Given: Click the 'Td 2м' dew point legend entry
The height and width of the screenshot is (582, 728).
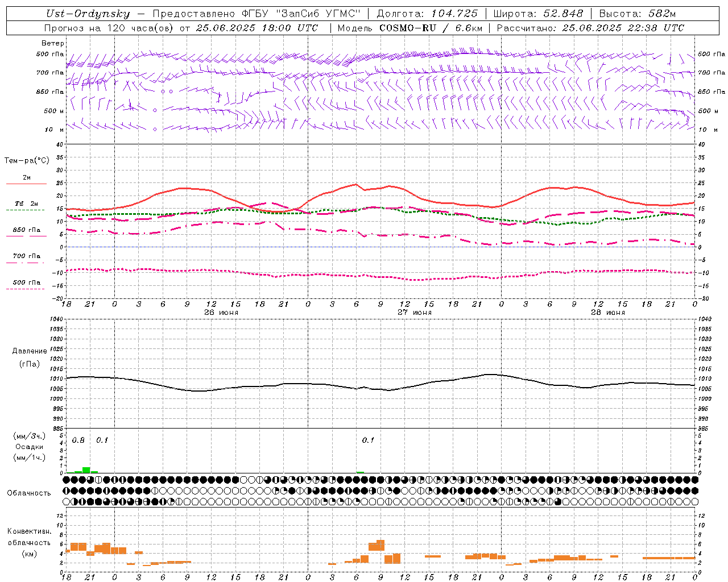Looking at the screenshot, I should click(26, 203).
